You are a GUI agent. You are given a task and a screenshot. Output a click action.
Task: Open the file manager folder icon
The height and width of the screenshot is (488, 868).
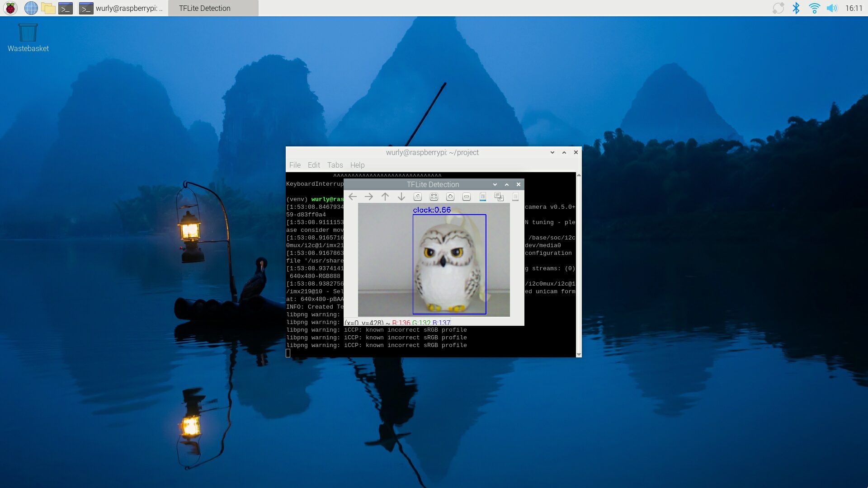pyautogui.click(x=48, y=8)
